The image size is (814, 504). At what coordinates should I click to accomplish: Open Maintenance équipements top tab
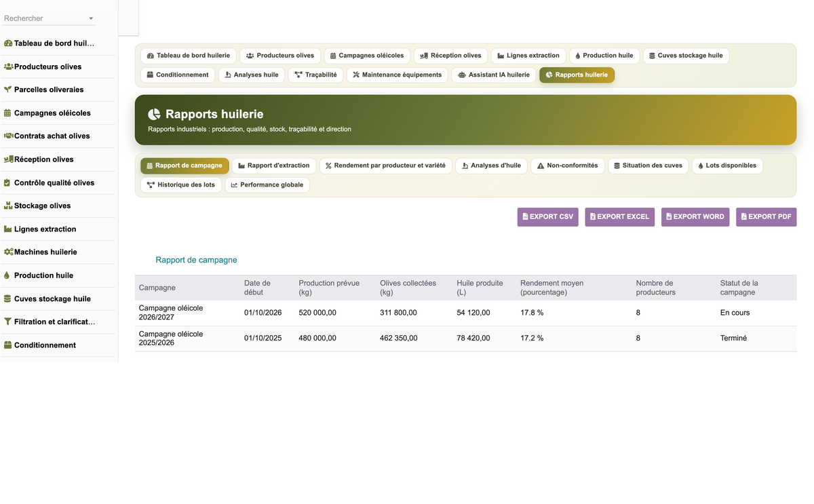398,75
